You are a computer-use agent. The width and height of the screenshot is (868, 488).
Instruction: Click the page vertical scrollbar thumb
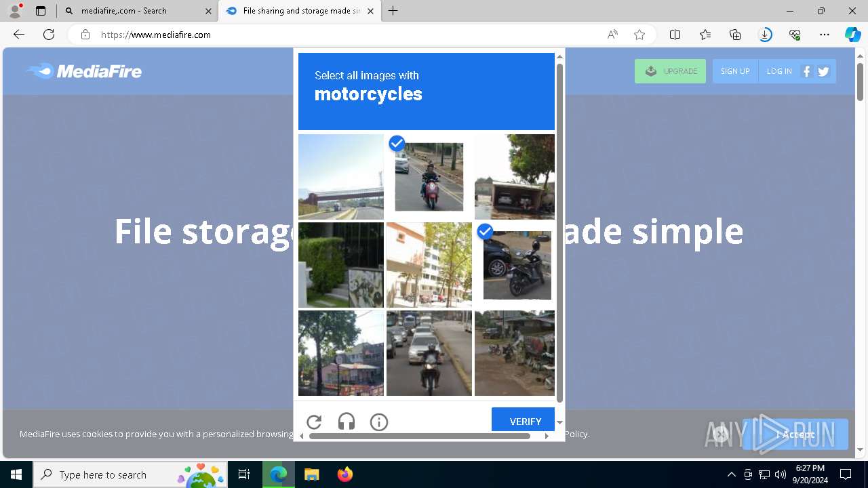pos(860,81)
